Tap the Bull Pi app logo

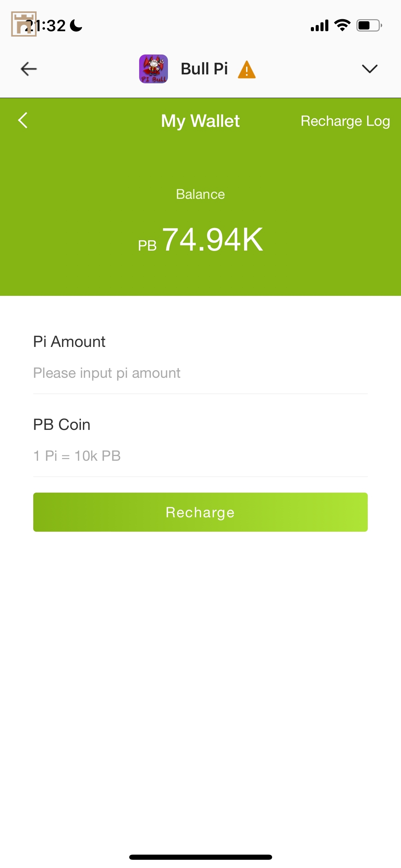click(154, 69)
